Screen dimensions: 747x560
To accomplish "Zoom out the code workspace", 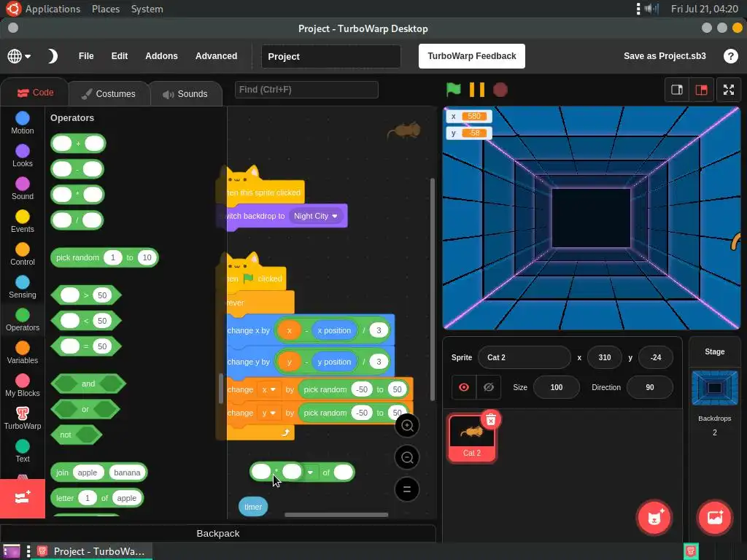I will pyautogui.click(x=407, y=457).
